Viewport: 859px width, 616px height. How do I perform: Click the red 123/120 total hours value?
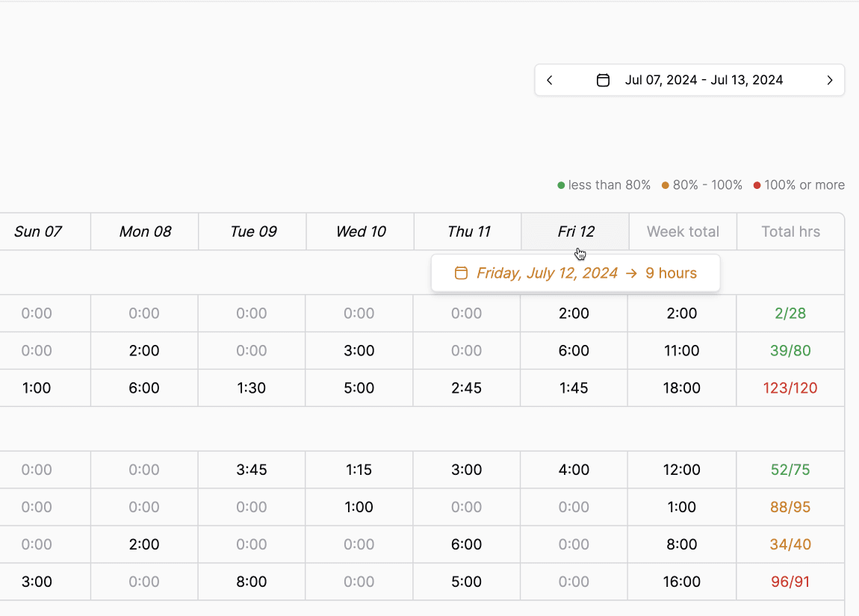[790, 388]
